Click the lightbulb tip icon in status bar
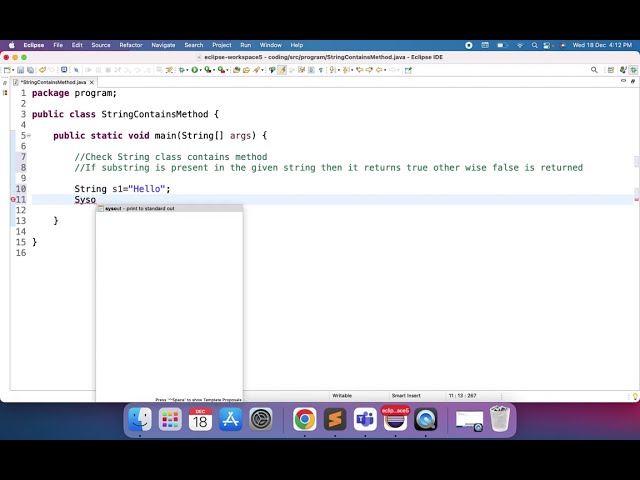Viewport: 640px width, 480px height. click(635, 396)
